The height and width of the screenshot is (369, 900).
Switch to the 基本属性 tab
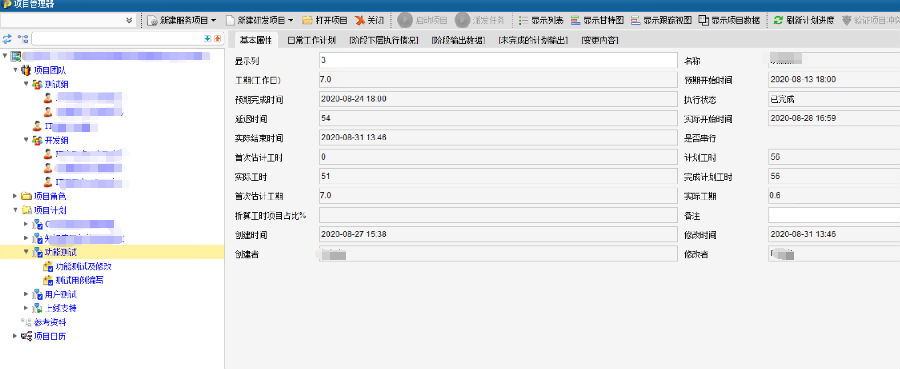click(255, 40)
